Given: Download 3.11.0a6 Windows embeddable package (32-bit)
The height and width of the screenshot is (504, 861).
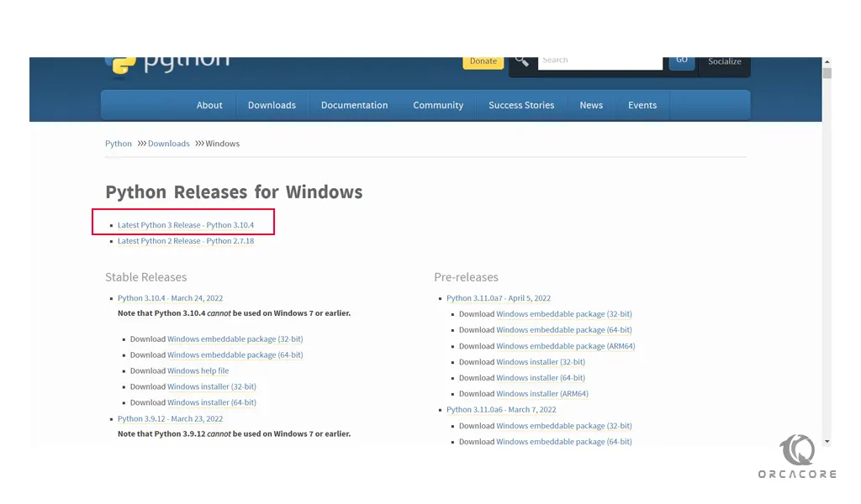Looking at the screenshot, I should click(564, 426).
